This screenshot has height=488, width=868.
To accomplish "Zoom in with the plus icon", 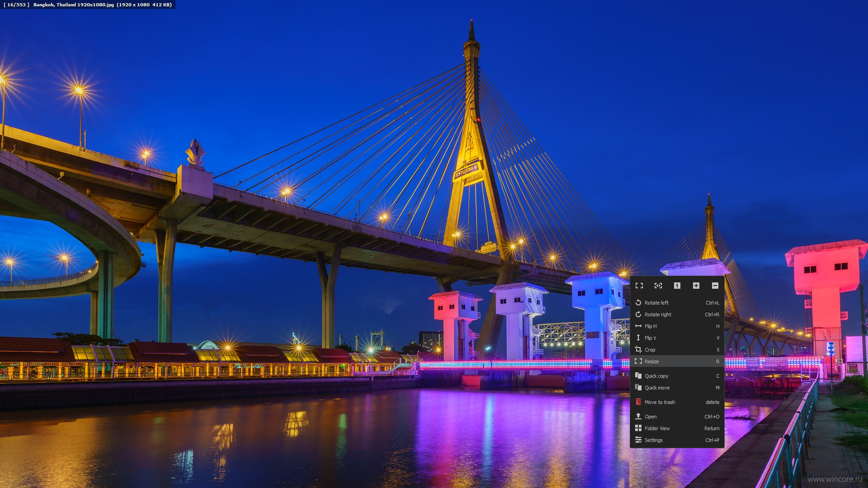I will 696,286.
